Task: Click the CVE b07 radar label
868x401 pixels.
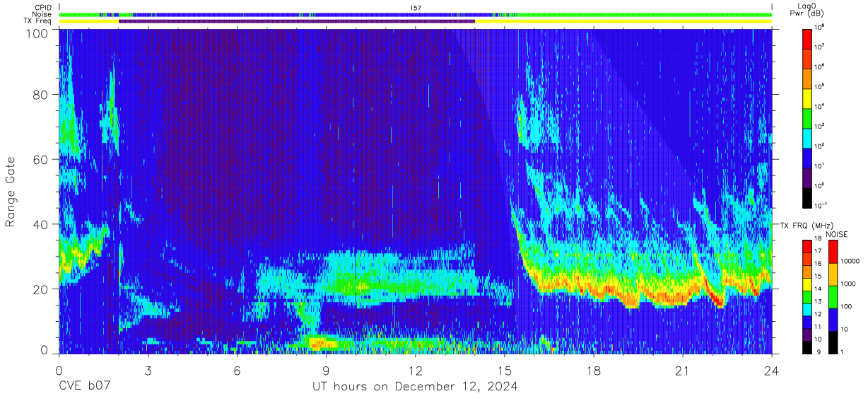Action: pyautogui.click(x=84, y=387)
